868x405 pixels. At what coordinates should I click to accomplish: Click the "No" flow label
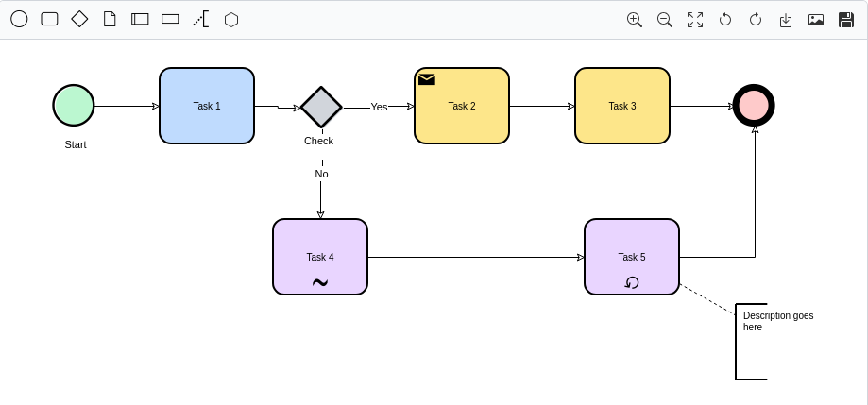[322, 174]
